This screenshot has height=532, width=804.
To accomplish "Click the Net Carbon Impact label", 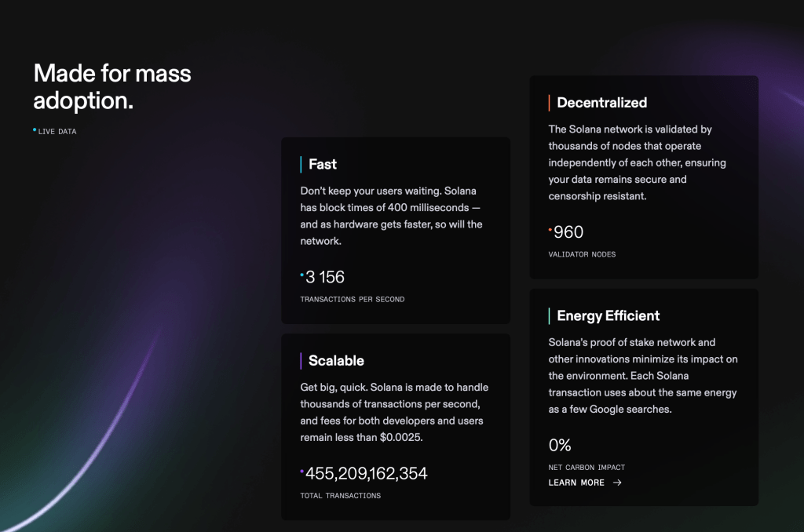I will [587, 468].
